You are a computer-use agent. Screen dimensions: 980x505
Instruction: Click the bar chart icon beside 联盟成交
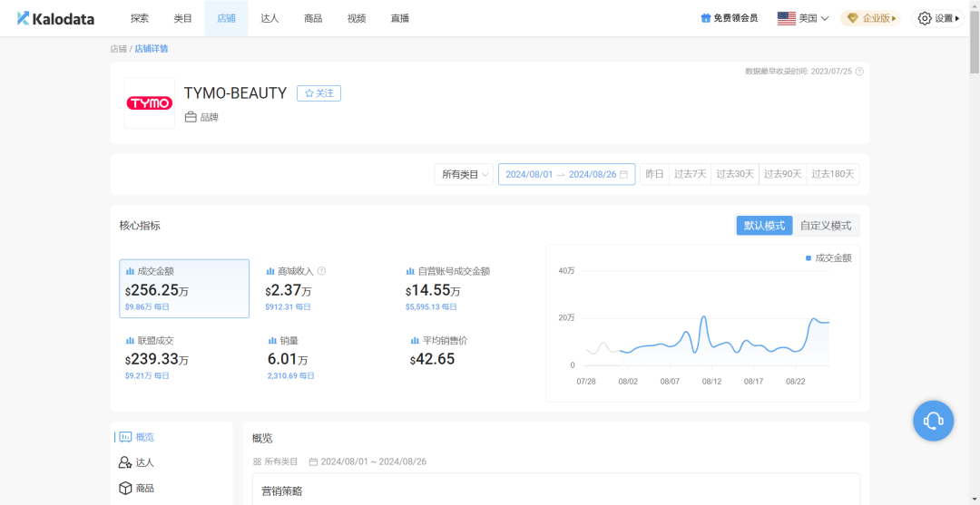tap(130, 341)
